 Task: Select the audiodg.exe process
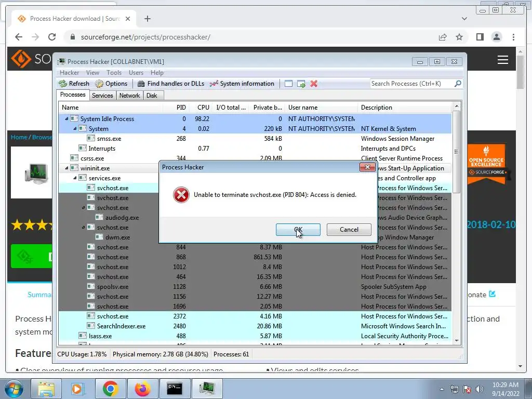tap(122, 218)
